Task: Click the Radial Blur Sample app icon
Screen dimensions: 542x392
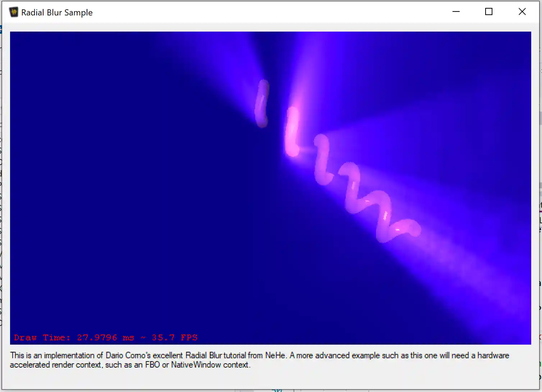Action: [x=14, y=12]
